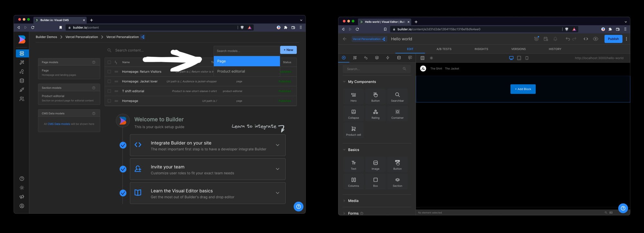Click the megaphone icon in left sidebar
This screenshot has width=644, height=233.
[x=22, y=197]
